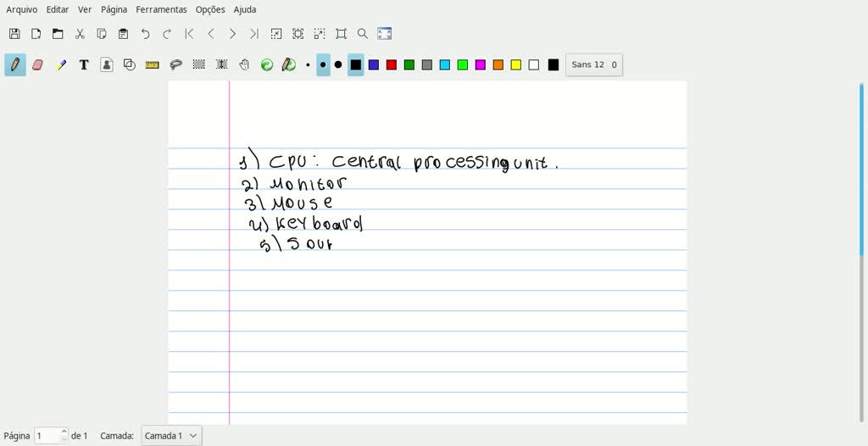Toggle the shape recognizer
Viewport: 868px width, 446px height.
pyautogui.click(x=130, y=64)
